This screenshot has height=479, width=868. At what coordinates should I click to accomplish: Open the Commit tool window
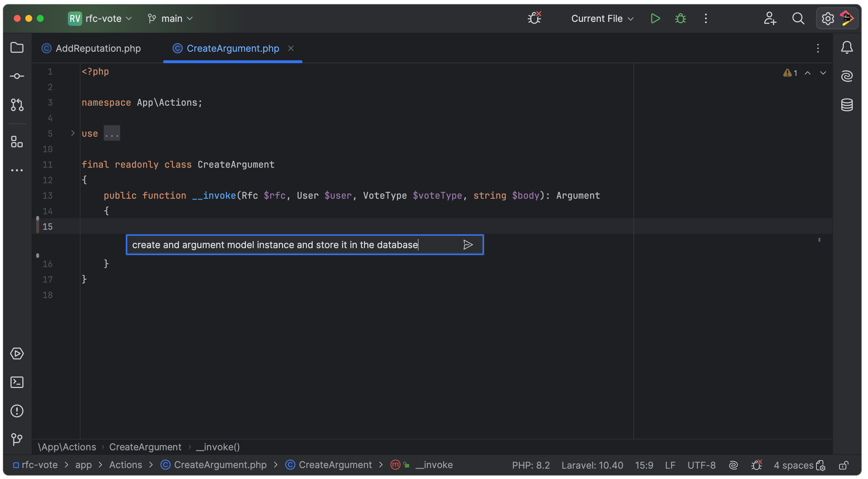(17, 76)
